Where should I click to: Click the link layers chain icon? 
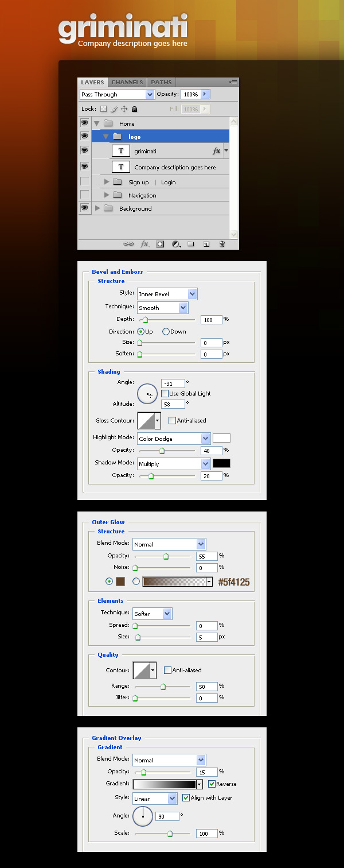129,243
